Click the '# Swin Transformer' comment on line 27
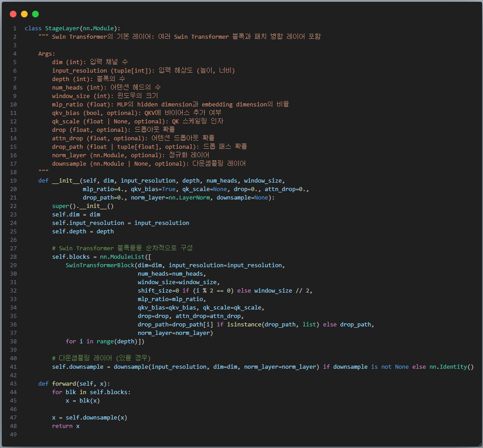Image resolution: width=483 pixels, height=448 pixels. [x=122, y=248]
